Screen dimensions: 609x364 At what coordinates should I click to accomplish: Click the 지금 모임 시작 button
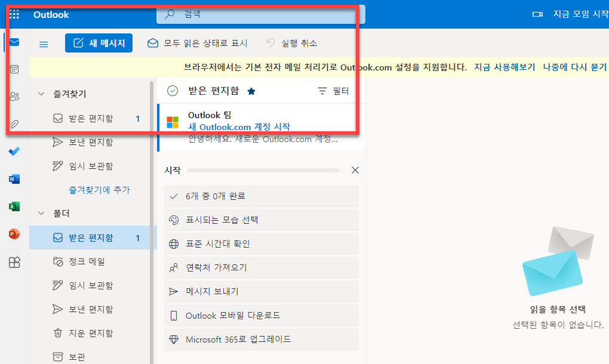click(570, 14)
